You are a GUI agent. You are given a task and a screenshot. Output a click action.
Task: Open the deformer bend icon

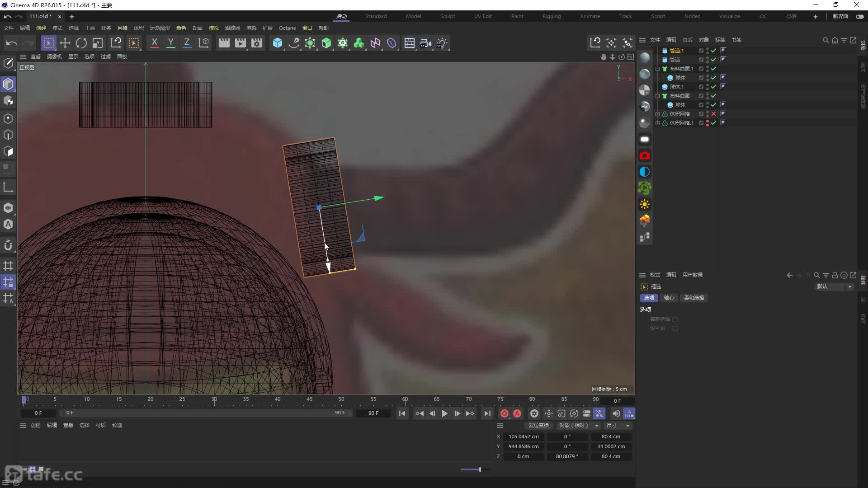[x=392, y=43]
